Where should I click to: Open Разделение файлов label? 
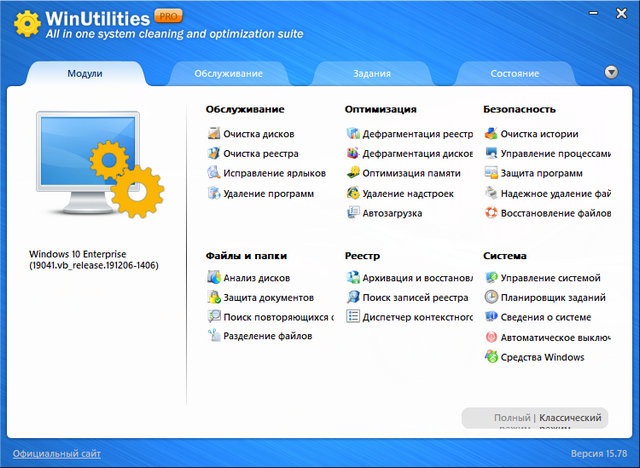click(268, 336)
